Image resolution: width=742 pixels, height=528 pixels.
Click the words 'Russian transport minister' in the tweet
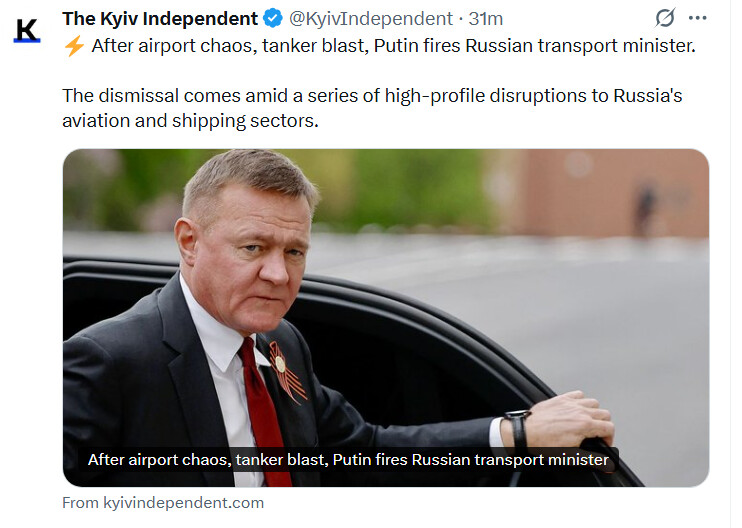tap(581, 46)
